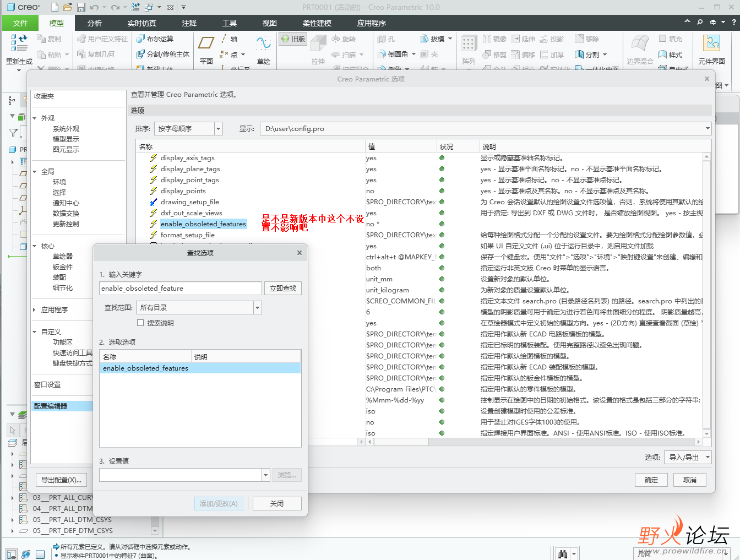Close the Find Option (查找选项) dialog
Screen dimensions: 740x560
click(300, 253)
